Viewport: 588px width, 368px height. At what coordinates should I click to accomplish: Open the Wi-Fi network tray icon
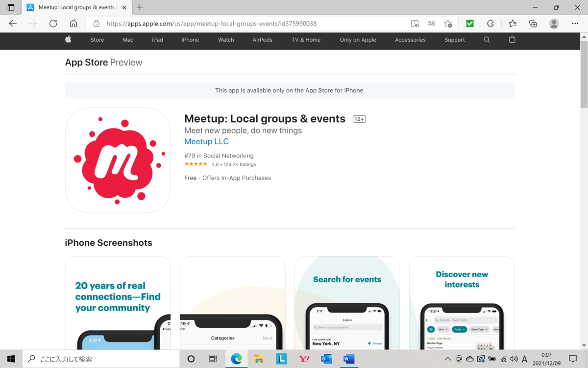pos(503,359)
